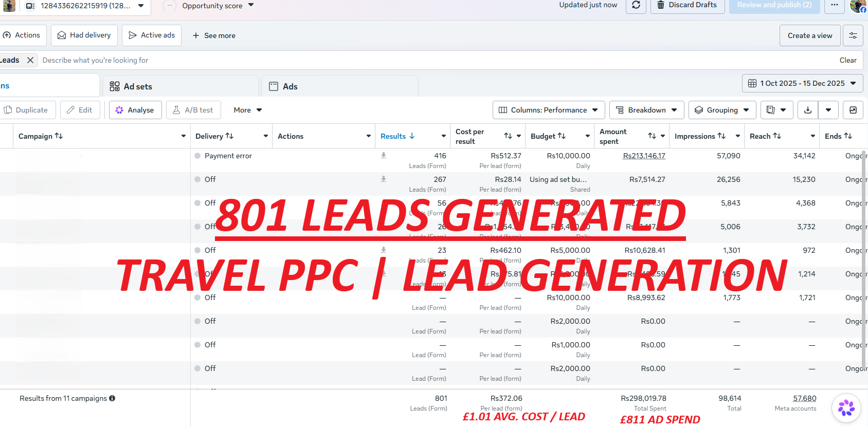Viewport: 868px width, 427px height.
Task: Open the profile avatar menu
Action: point(858,6)
